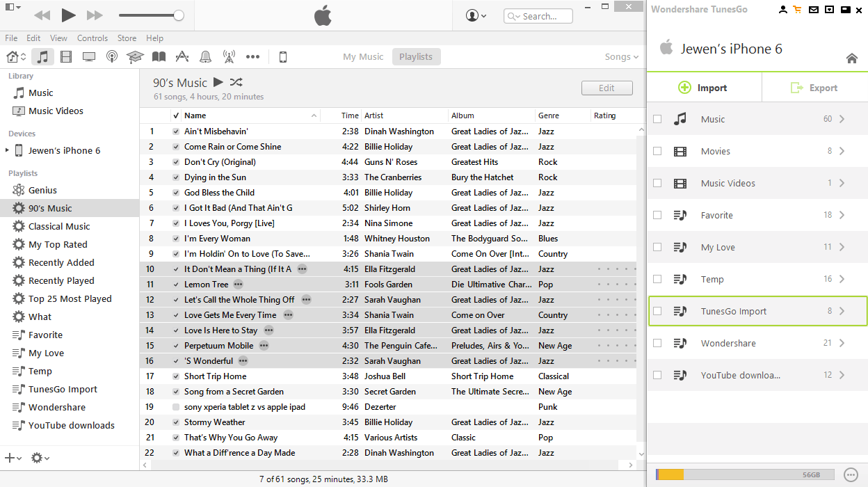The image size is (868, 487).
Task: Open the TV Shows icon in toolbar
Action: point(89,57)
